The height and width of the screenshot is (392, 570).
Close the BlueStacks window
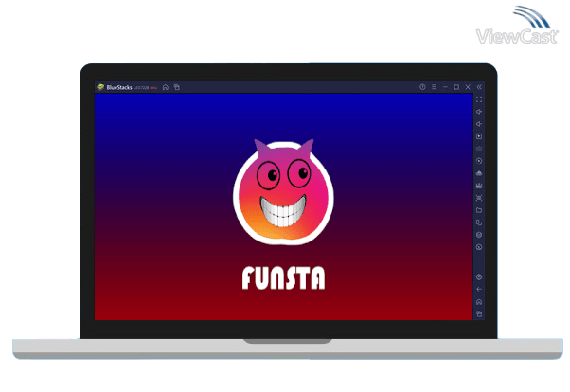tap(468, 87)
